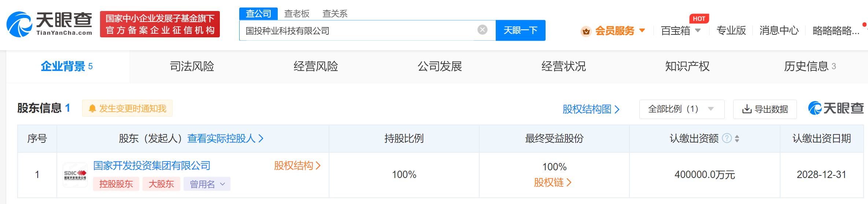Clear the search box with the X icon
This screenshot has height=204, width=868.
(x=483, y=30)
